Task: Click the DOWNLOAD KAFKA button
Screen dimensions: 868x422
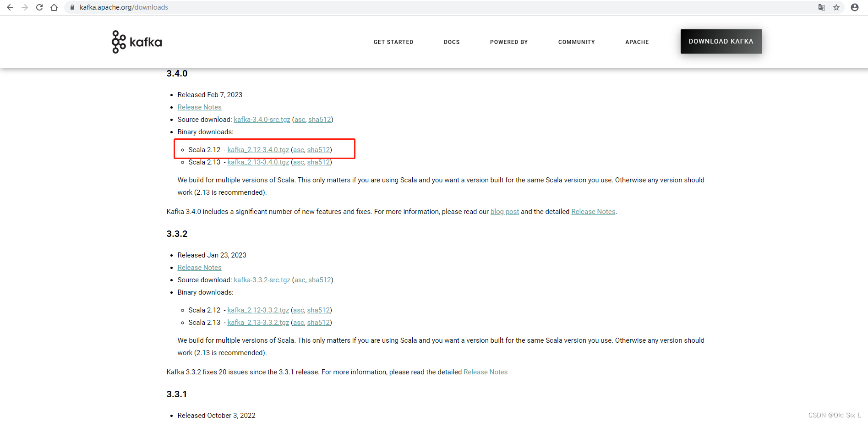Action: pyautogui.click(x=721, y=41)
